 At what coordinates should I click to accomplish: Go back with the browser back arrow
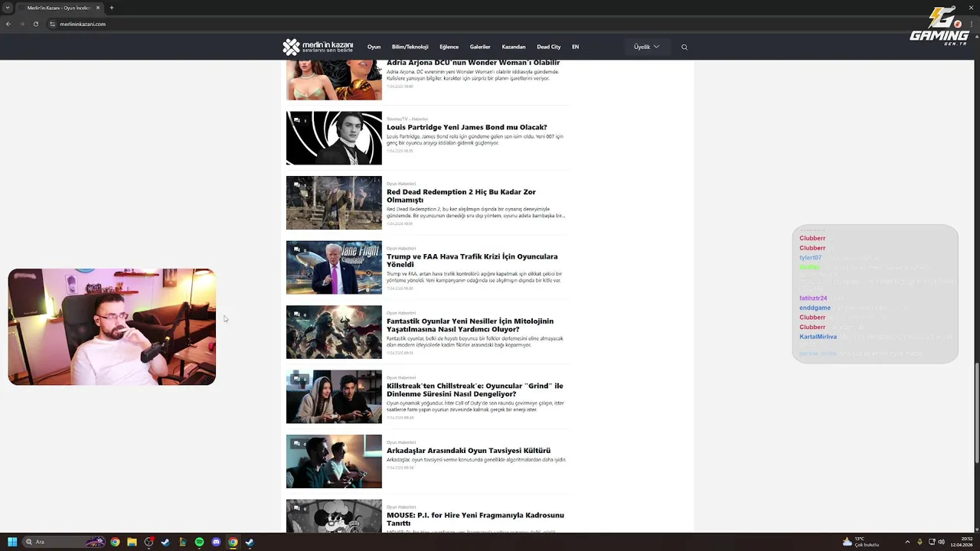[x=8, y=24]
